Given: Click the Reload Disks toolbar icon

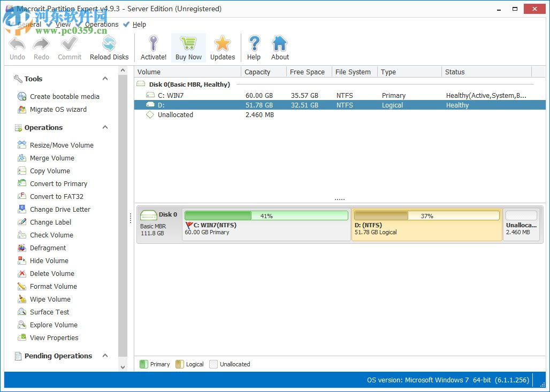Looking at the screenshot, I should click(x=109, y=47).
